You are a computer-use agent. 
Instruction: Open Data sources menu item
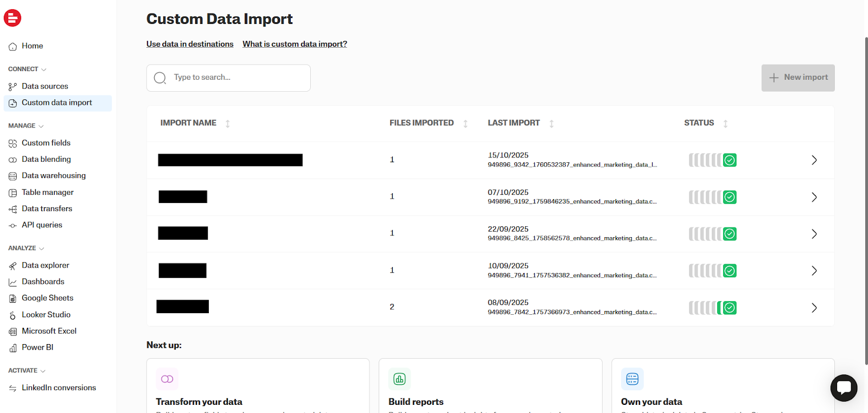(x=45, y=86)
